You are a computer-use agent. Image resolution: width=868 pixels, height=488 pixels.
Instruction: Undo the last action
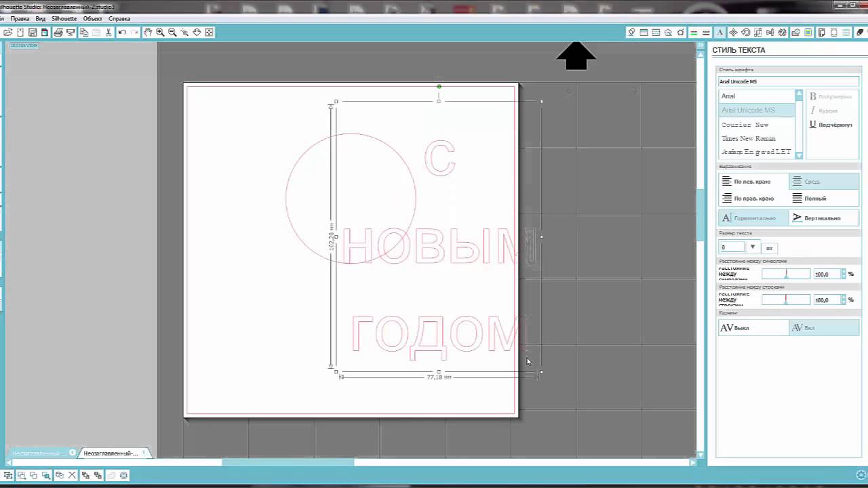[x=122, y=33]
